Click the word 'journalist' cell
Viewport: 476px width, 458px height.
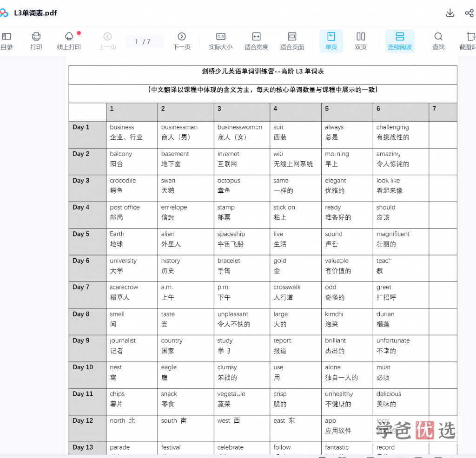pos(132,348)
